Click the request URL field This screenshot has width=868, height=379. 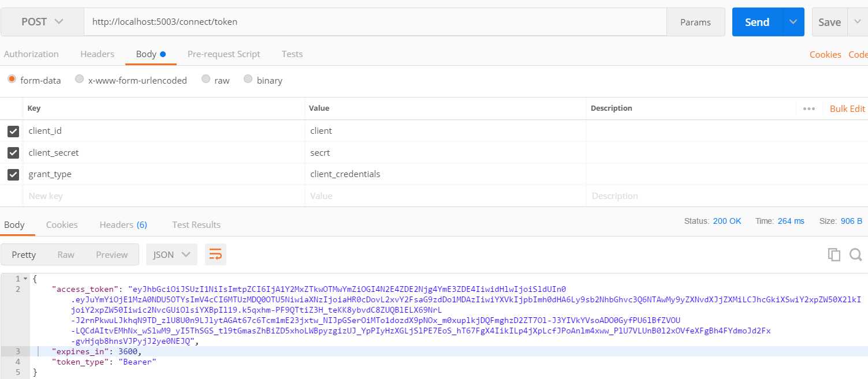click(x=375, y=22)
